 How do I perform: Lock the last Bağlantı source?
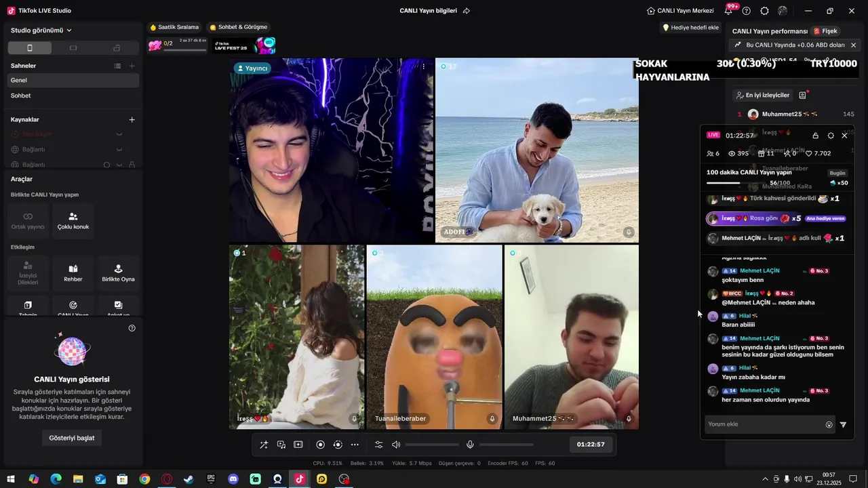[x=132, y=165]
